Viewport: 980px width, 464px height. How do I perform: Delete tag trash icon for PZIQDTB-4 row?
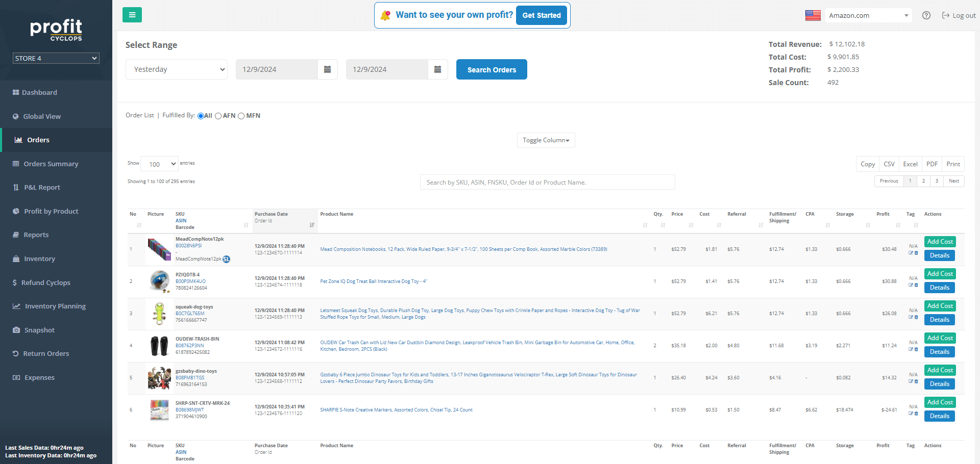pyautogui.click(x=916, y=285)
